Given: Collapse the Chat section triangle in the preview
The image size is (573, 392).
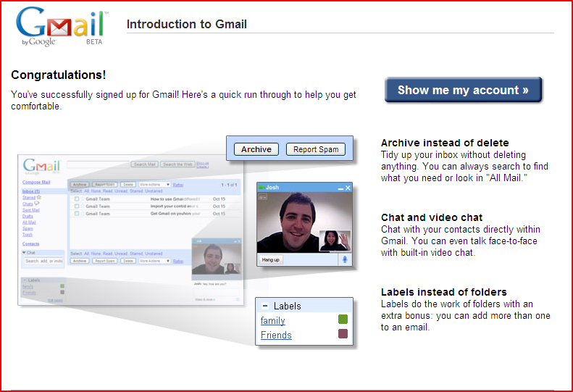Looking at the screenshot, I should pyautogui.click(x=24, y=253).
